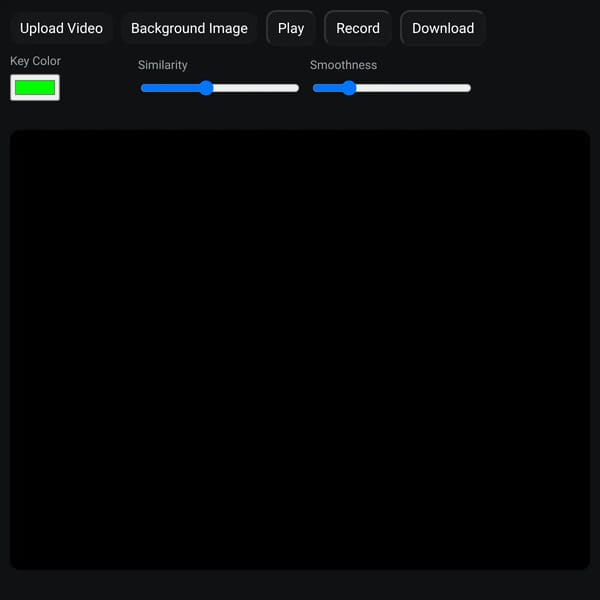Viewport: 600px width, 600px height.
Task: Open the Background Image chooser
Action: click(x=189, y=28)
